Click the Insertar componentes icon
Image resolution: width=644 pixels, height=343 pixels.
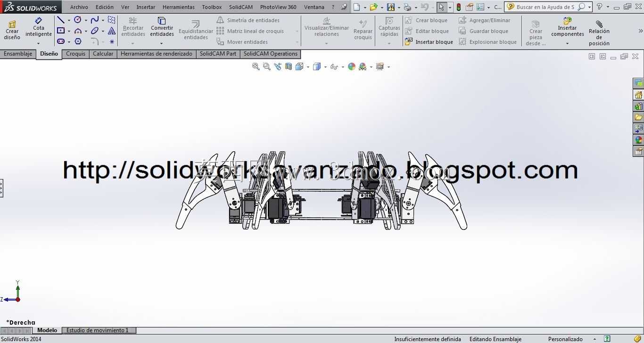coord(567,21)
